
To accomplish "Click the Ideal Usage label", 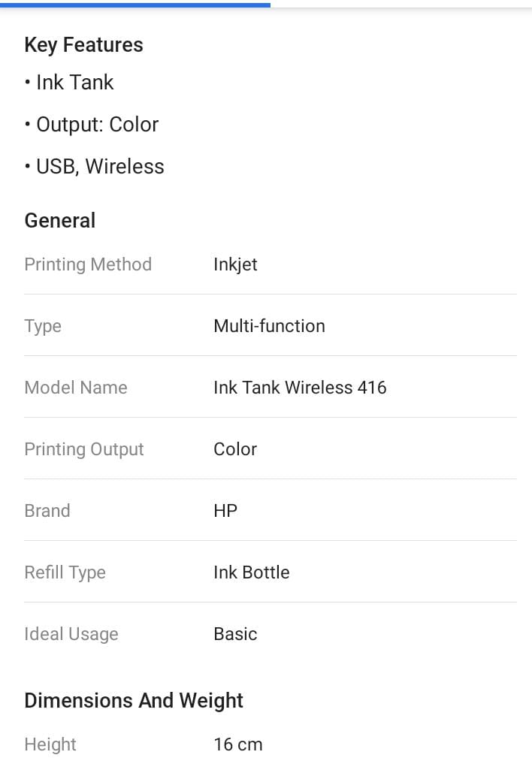I will point(71,634).
